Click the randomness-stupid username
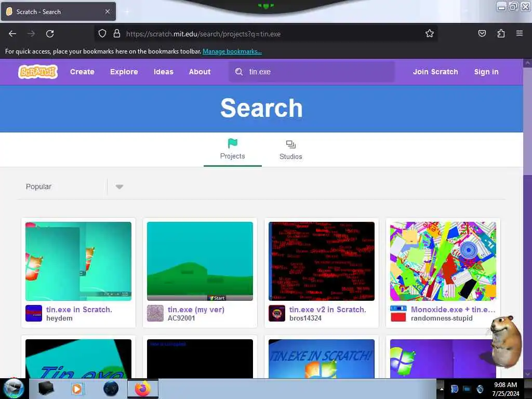The image size is (532, 399). pos(442,318)
